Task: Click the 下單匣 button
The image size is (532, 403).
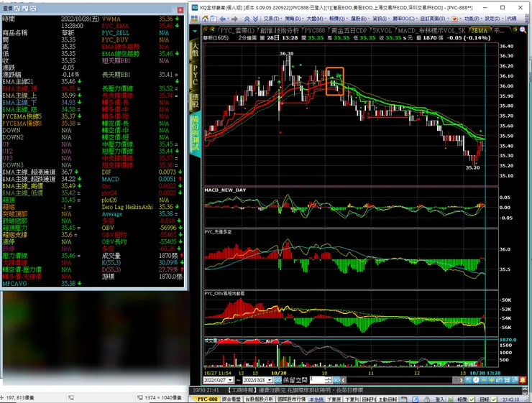Action: point(334,399)
